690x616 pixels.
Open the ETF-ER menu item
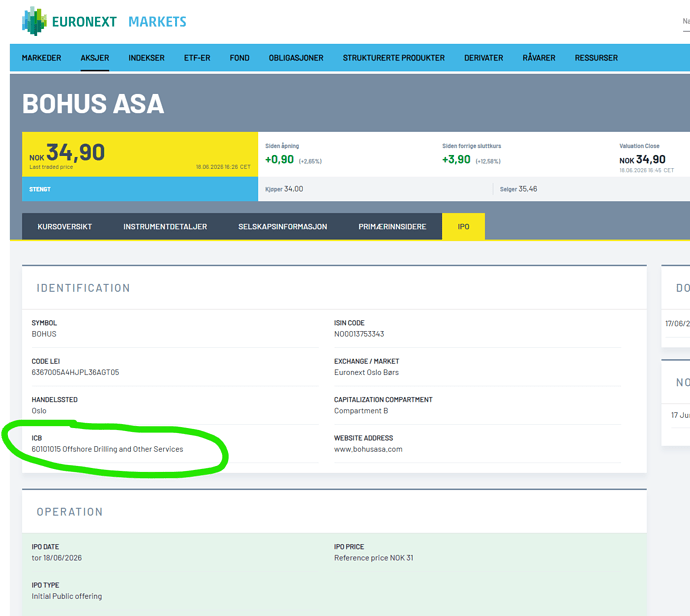197,58
